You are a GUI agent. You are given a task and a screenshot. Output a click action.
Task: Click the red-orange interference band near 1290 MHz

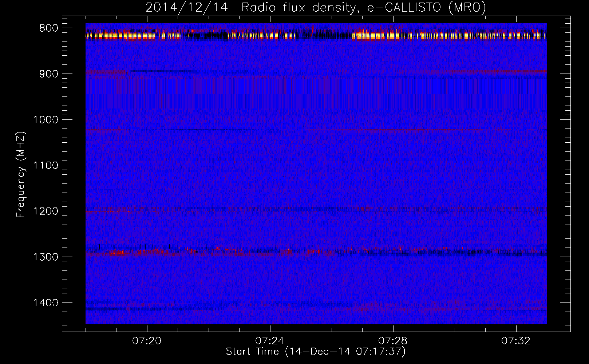316,251
